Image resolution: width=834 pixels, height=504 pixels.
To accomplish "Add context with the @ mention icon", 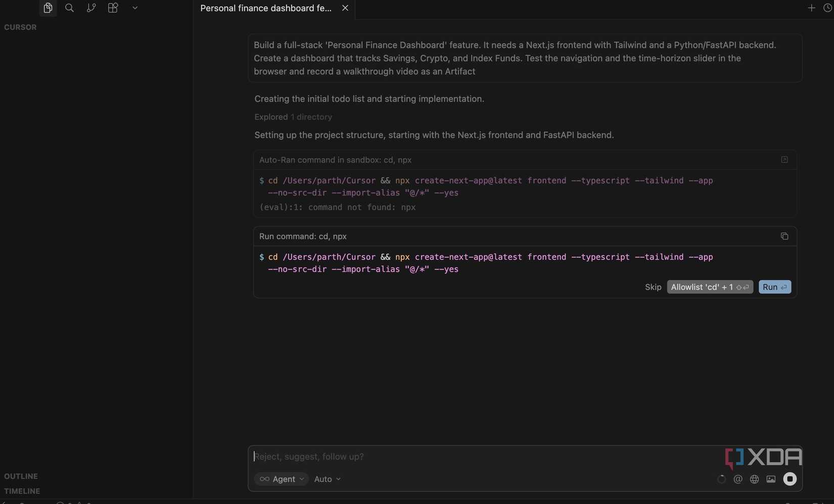I will 738,479.
